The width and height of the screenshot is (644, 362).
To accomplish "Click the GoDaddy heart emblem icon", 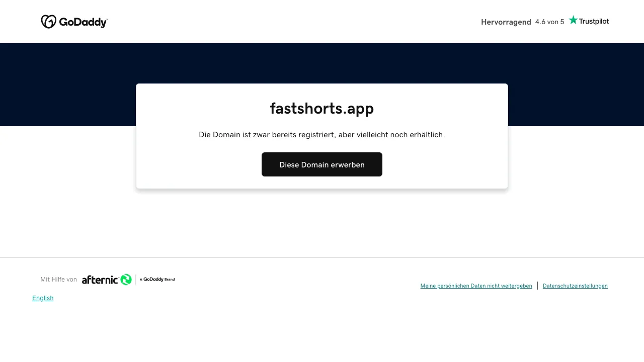I will tap(49, 22).
